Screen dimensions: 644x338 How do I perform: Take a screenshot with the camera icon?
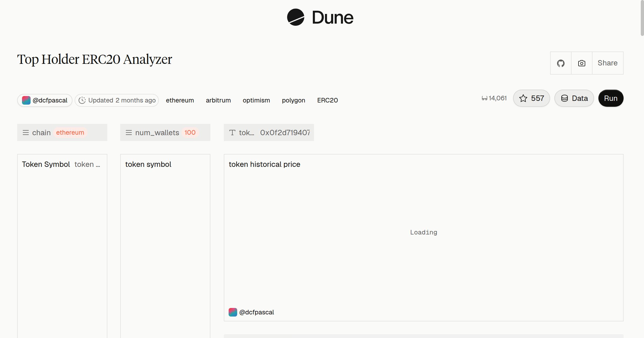point(581,63)
